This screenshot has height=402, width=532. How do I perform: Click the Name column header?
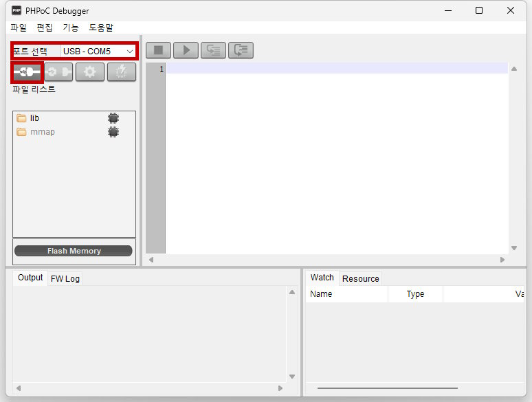[346, 294]
